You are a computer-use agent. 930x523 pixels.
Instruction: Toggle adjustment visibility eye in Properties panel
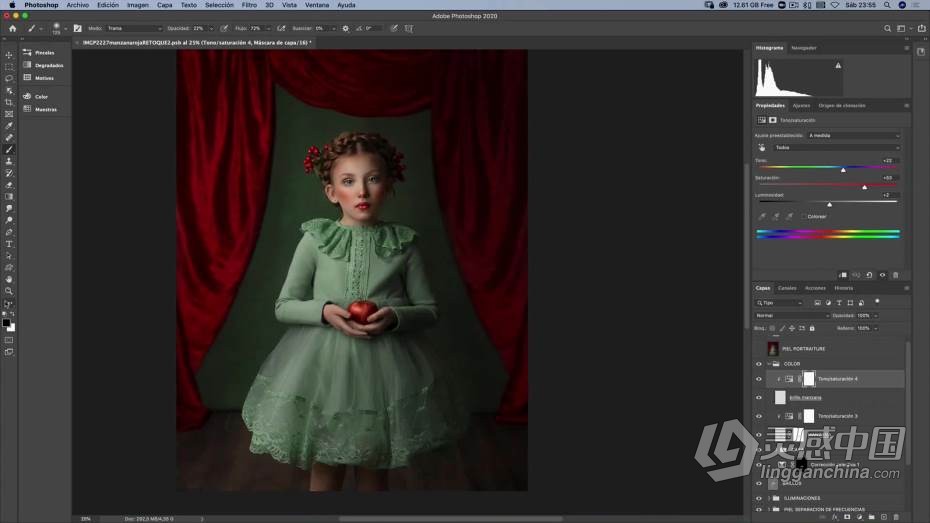pyautogui.click(x=883, y=275)
